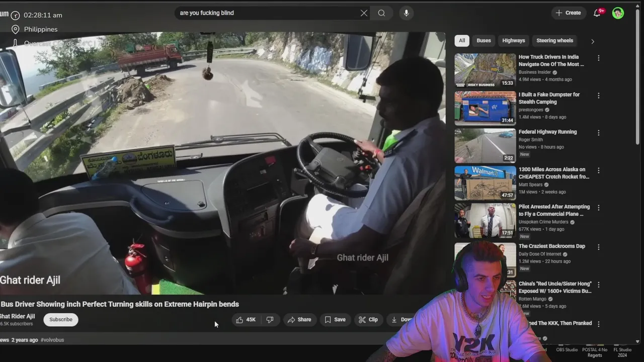Open options for 1300 Miles Across Alaska video

pyautogui.click(x=598, y=170)
